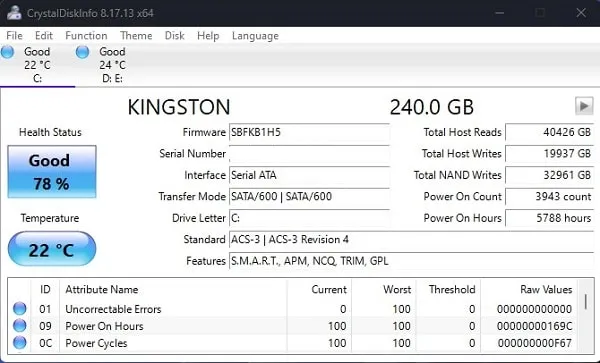Viewport: 600px width, 363px height.
Task: Click the CrystalDiskInfo app icon in title bar
Action: pyautogui.click(x=14, y=13)
